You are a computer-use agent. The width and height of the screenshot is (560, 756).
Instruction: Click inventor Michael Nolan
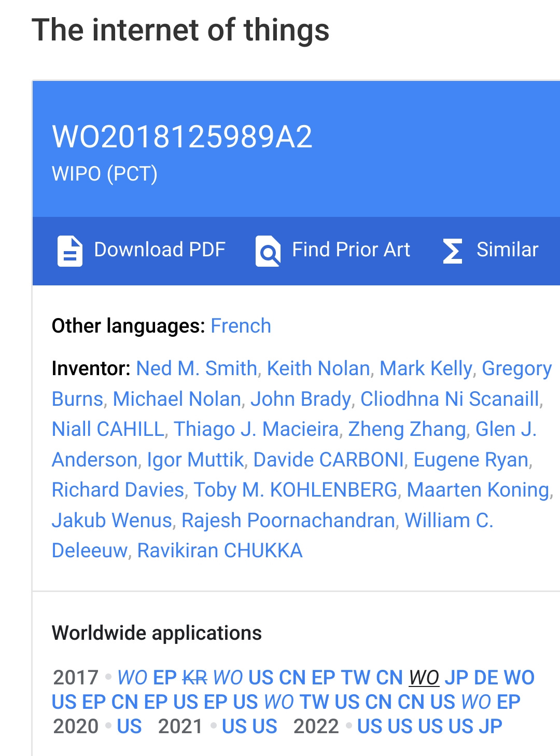(177, 399)
